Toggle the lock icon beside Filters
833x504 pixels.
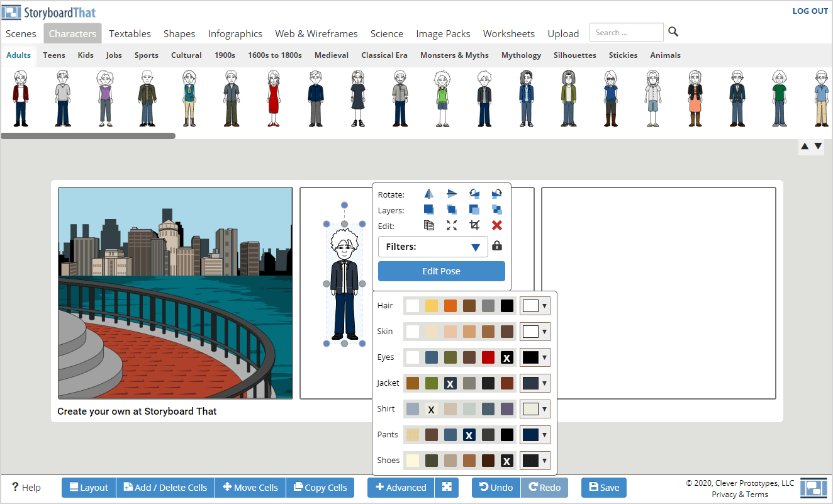pyautogui.click(x=497, y=246)
